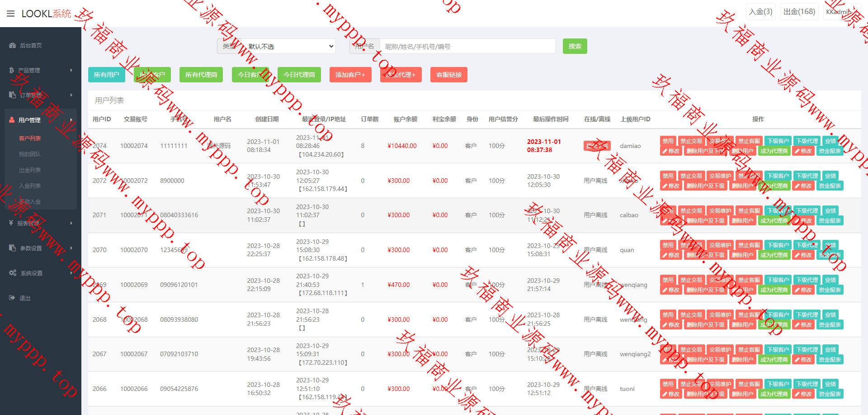Click 客服链接 button
Image resolution: width=868 pixels, height=415 pixels.
click(x=449, y=75)
